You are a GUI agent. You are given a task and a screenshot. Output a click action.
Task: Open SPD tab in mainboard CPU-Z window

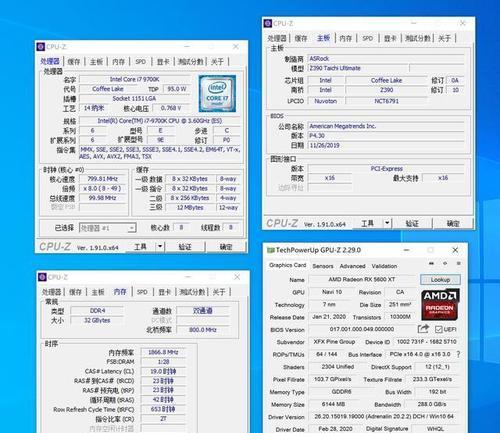[x=368, y=38]
